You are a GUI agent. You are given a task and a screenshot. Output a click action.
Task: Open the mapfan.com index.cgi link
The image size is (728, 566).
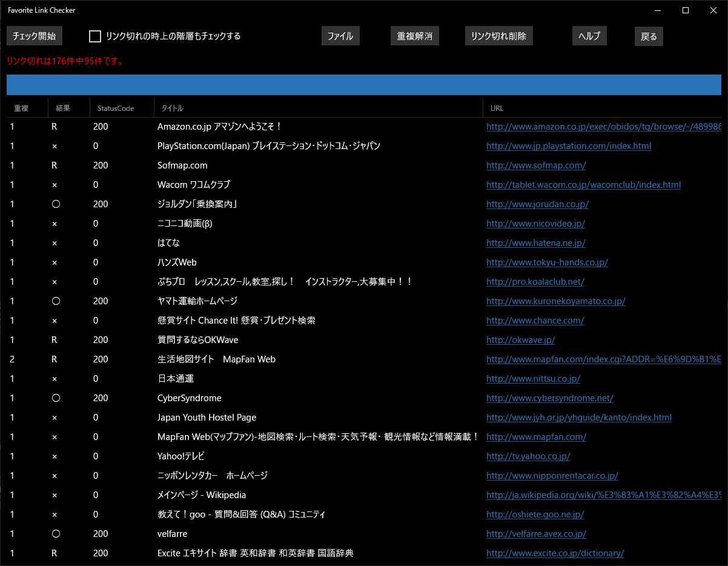pos(604,359)
